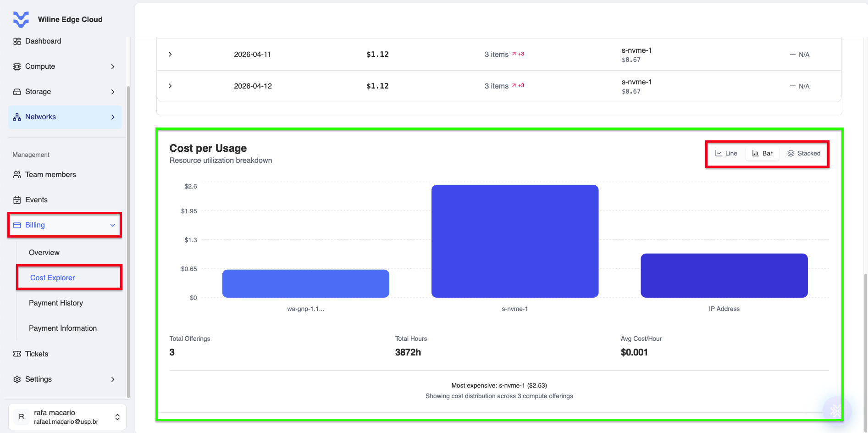The image size is (868, 433).
Task: Open the floating assistant button
Action: (x=836, y=411)
